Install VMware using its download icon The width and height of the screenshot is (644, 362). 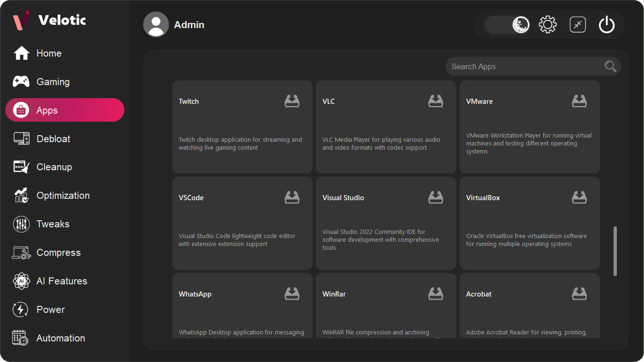coord(579,101)
